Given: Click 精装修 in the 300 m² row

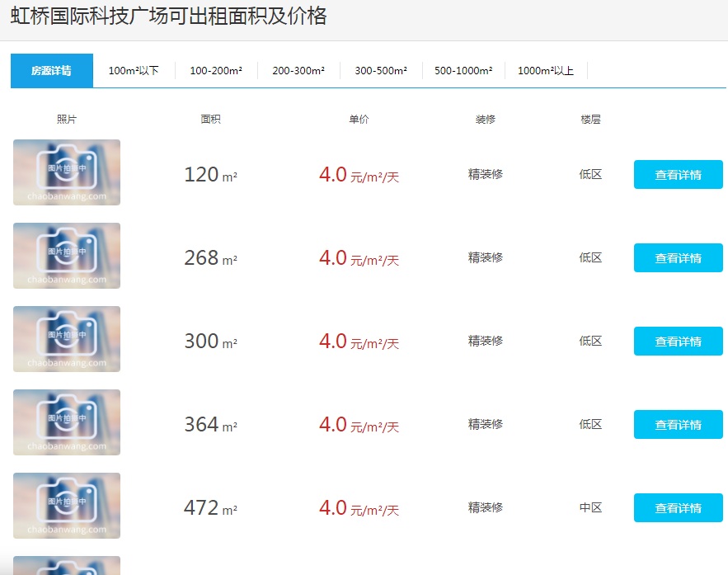Looking at the screenshot, I should 486,341.
